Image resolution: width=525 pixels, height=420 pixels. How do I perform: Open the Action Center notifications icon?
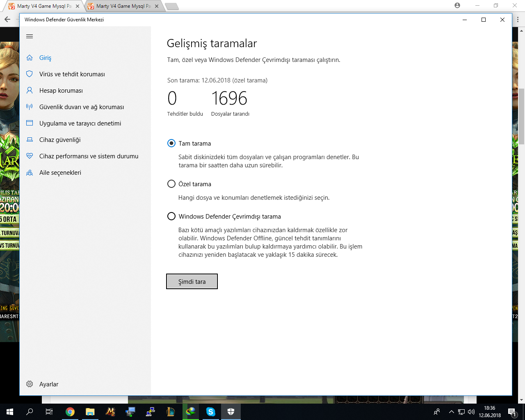[512, 412]
